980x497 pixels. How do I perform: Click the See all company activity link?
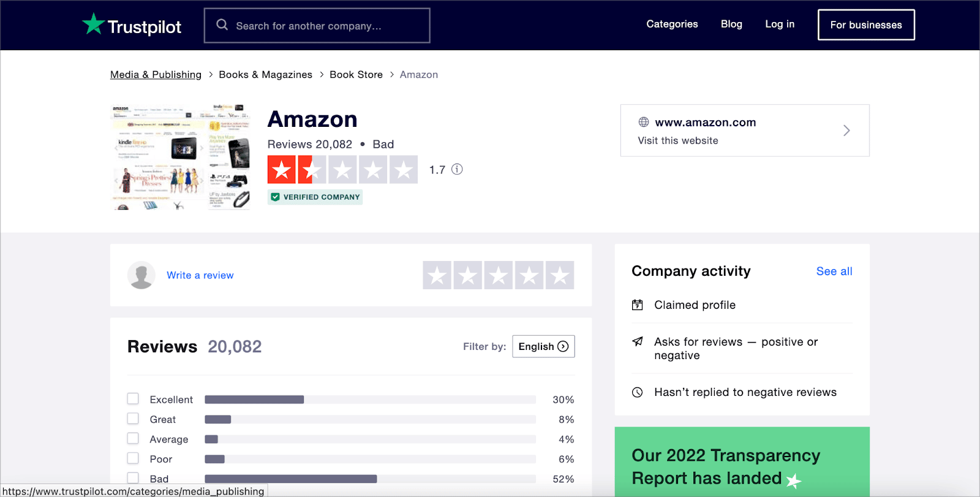coord(834,271)
